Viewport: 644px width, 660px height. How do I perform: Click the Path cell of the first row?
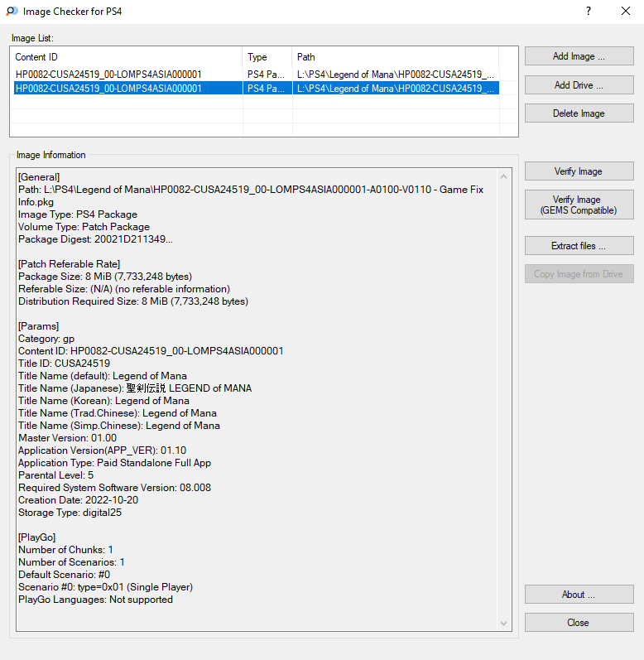(396, 75)
